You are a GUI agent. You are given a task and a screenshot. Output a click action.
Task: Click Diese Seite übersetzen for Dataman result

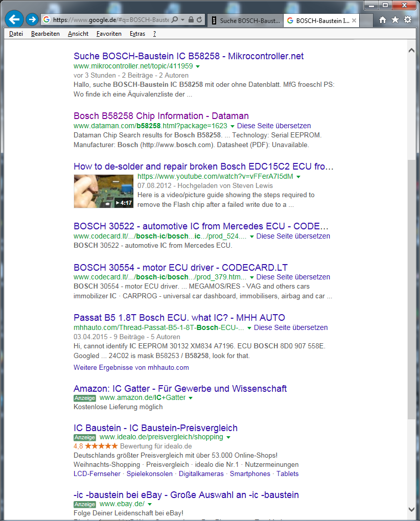pos(274,126)
